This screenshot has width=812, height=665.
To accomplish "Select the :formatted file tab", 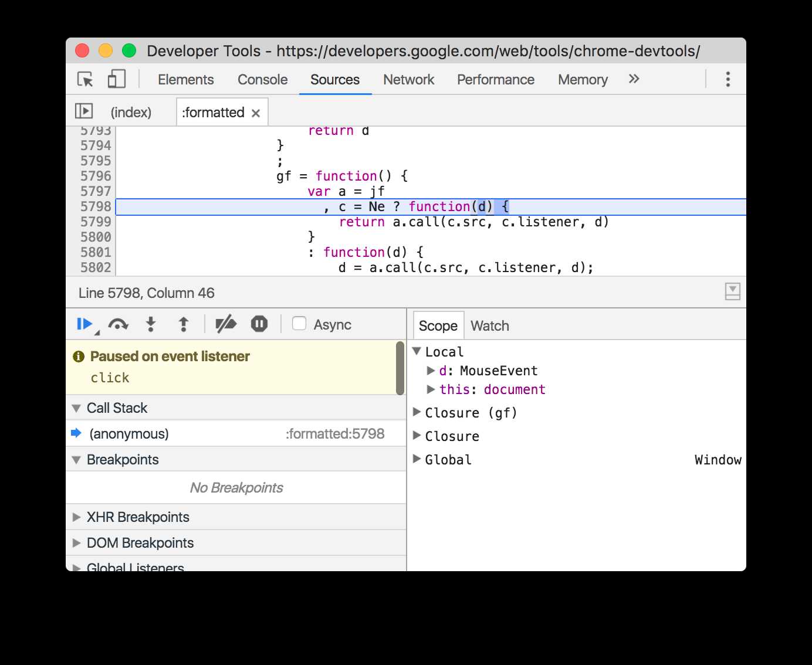I will click(x=213, y=112).
